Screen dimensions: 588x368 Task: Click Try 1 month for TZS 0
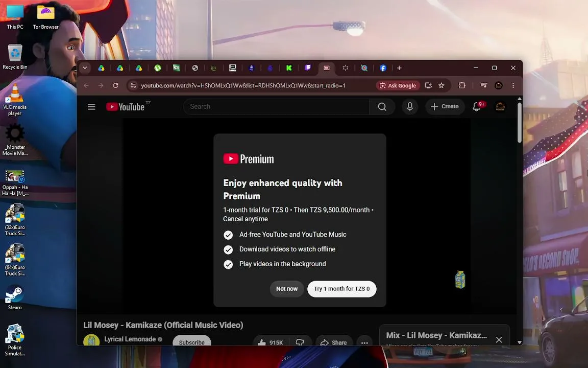[x=341, y=289]
